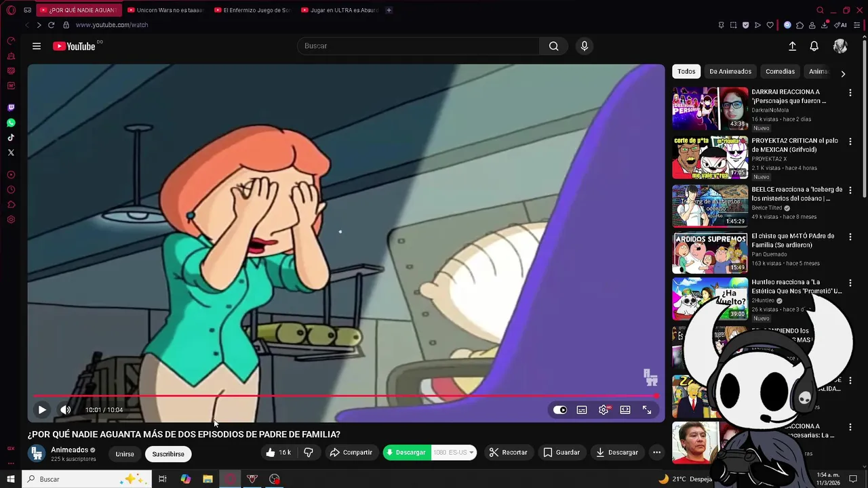Open options for El chiste que MATÓ
868x488 pixels.
(x=850, y=237)
